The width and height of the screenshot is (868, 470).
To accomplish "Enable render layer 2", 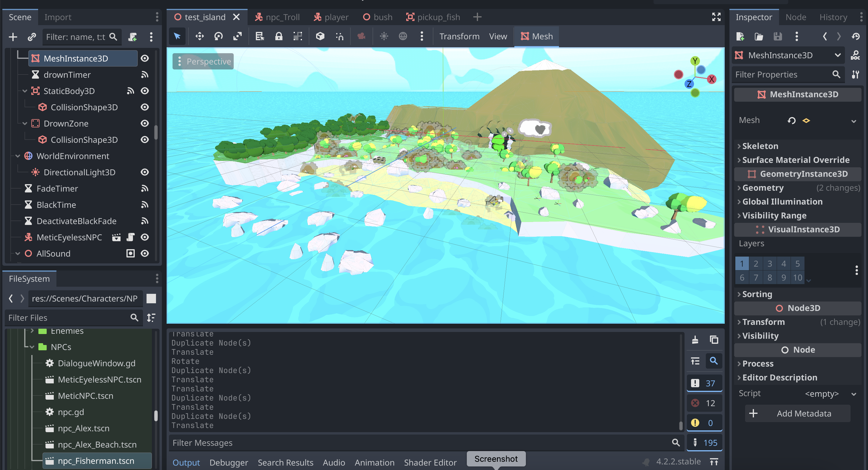I will (755, 264).
